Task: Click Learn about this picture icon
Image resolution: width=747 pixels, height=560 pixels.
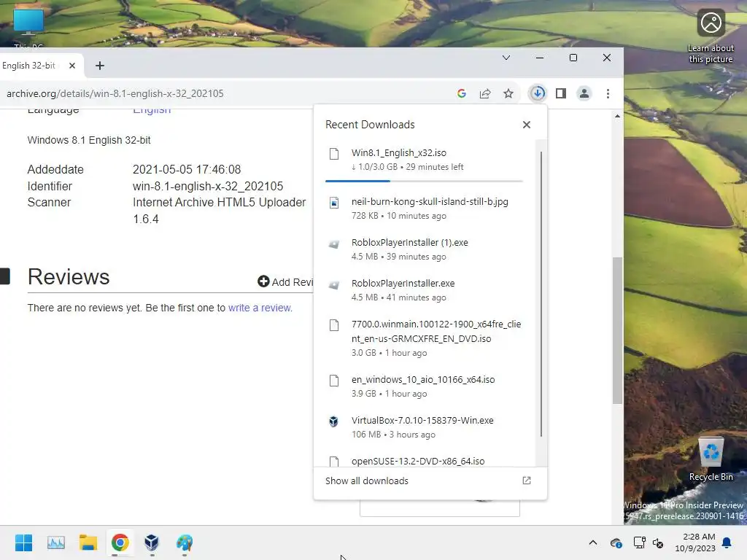Action: tap(711, 36)
